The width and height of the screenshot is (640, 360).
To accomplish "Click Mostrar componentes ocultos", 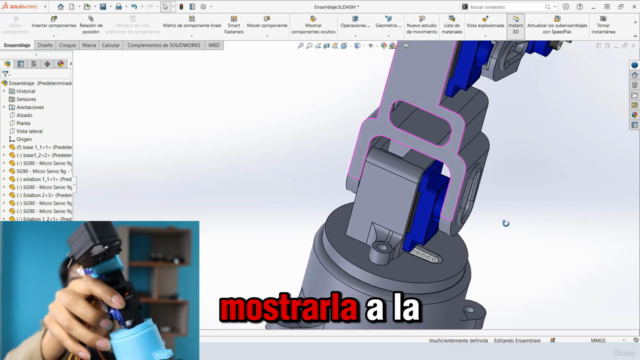I will (313, 25).
